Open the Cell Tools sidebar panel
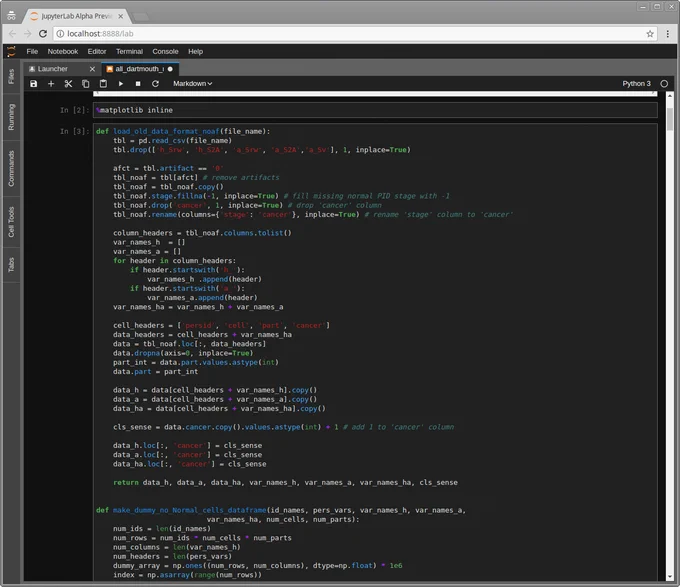The image size is (680, 587). pos(11,222)
